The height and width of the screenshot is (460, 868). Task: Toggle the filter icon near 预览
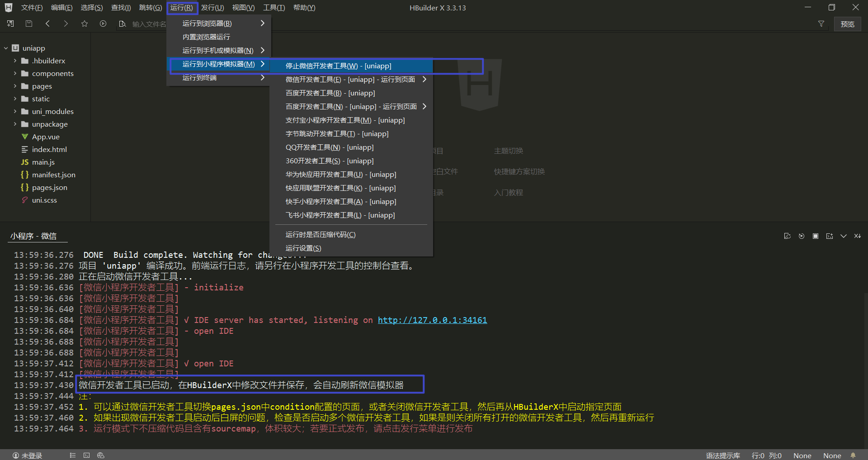pyautogui.click(x=821, y=24)
